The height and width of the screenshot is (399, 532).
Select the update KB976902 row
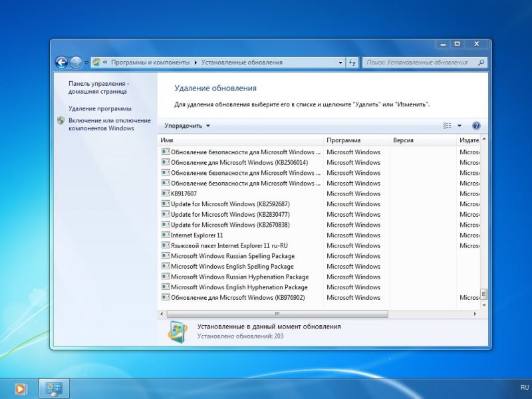(x=319, y=297)
